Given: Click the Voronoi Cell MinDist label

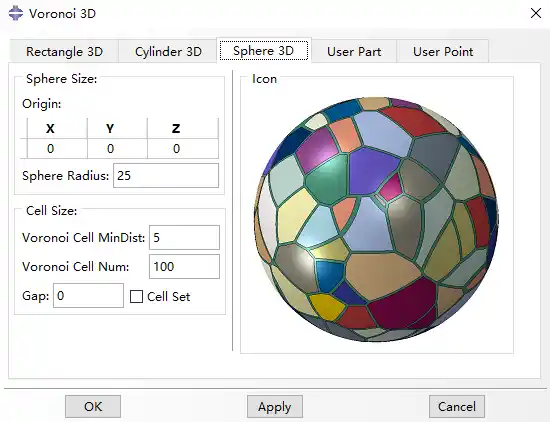Looking at the screenshot, I should pos(83,237).
